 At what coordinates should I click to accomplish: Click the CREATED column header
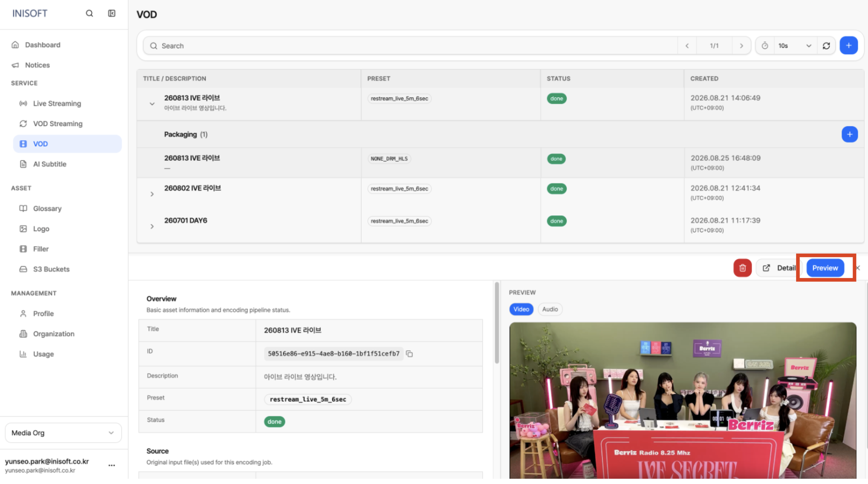coord(704,79)
